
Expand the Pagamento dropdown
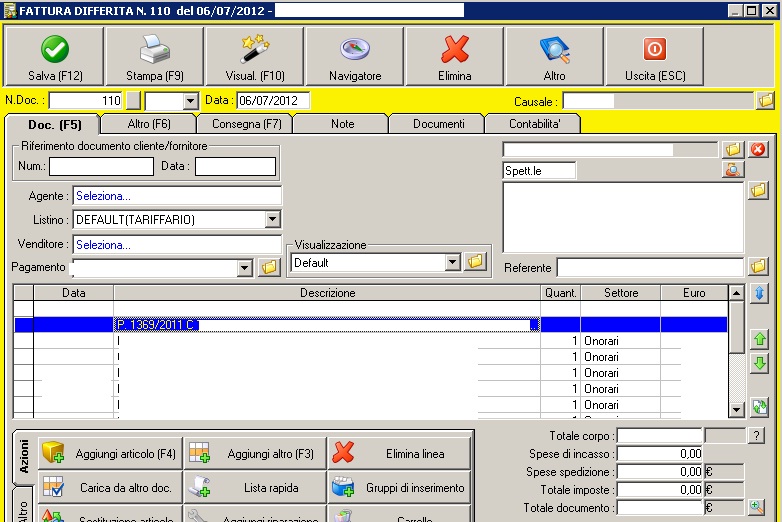[x=244, y=268]
